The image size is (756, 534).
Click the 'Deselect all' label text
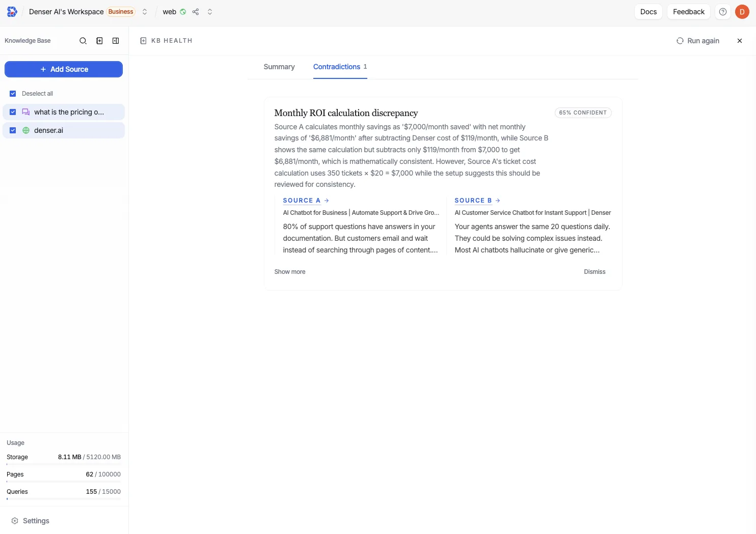point(37,94)
